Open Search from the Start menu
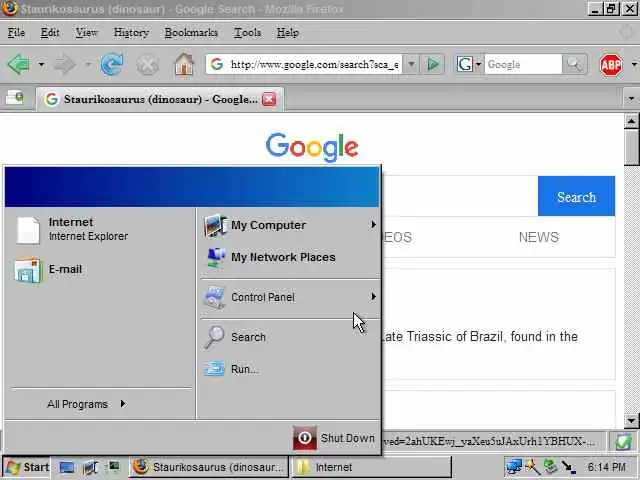 tap(290, 337)
